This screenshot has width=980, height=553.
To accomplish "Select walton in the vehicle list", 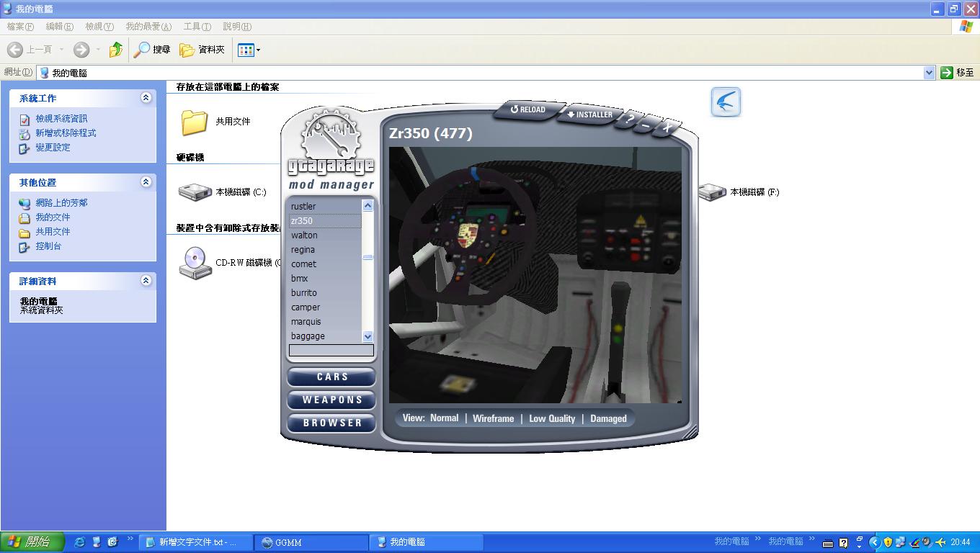I will click(325, 235).
